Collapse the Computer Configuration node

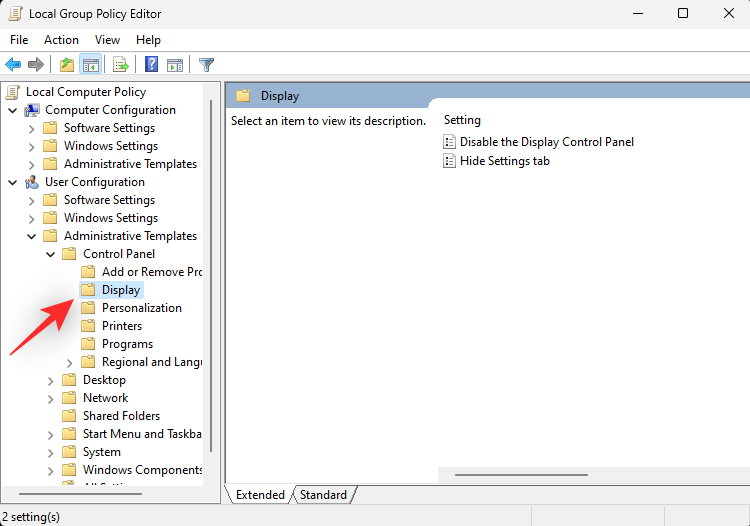[x=13, y=110]
